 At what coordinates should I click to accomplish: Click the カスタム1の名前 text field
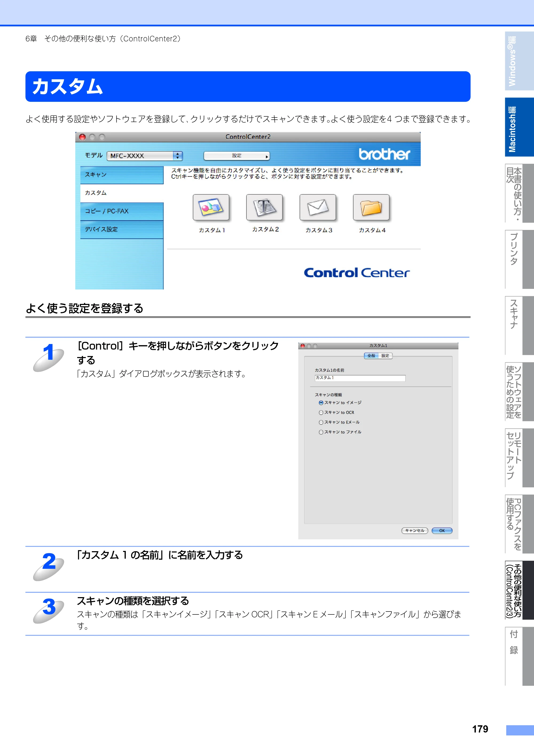click(360, 378)
